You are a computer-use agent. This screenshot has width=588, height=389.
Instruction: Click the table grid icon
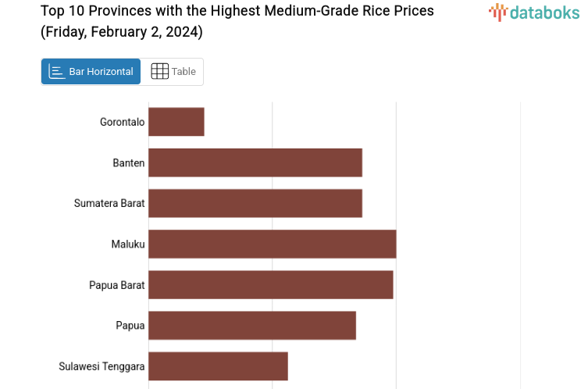pyautogui.click(x=159, y=71)
